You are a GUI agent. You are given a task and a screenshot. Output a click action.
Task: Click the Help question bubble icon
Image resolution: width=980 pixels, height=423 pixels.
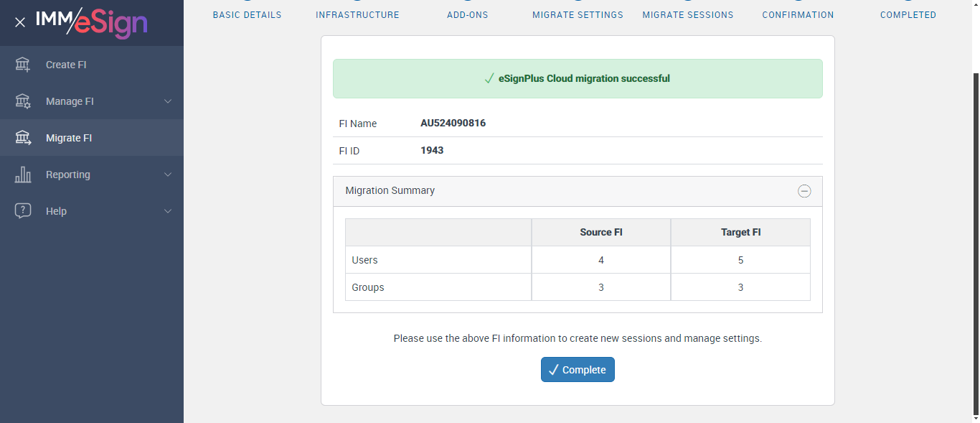[23, 211]
